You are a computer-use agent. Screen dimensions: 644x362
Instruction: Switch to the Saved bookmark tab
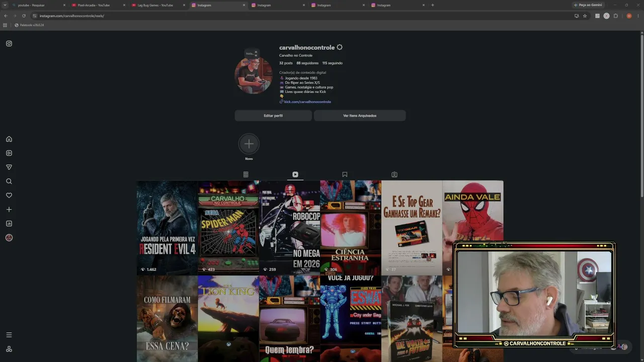[x=345, y=174]
